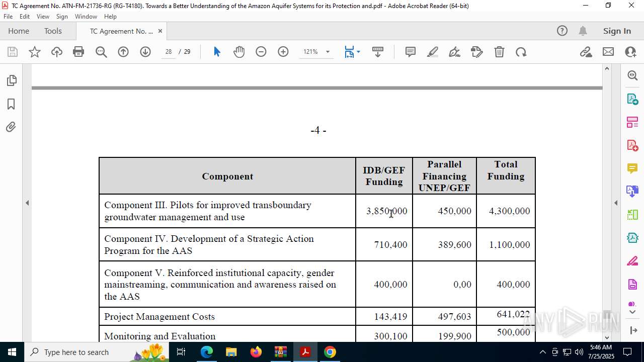Open the Window menu
Image resolution: width=644 pixels, height=362 pixels.
click(x=86, y=17)
